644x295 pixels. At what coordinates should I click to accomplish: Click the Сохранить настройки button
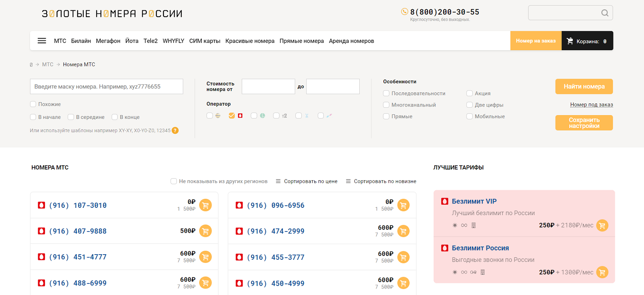[x=584, y=123]
